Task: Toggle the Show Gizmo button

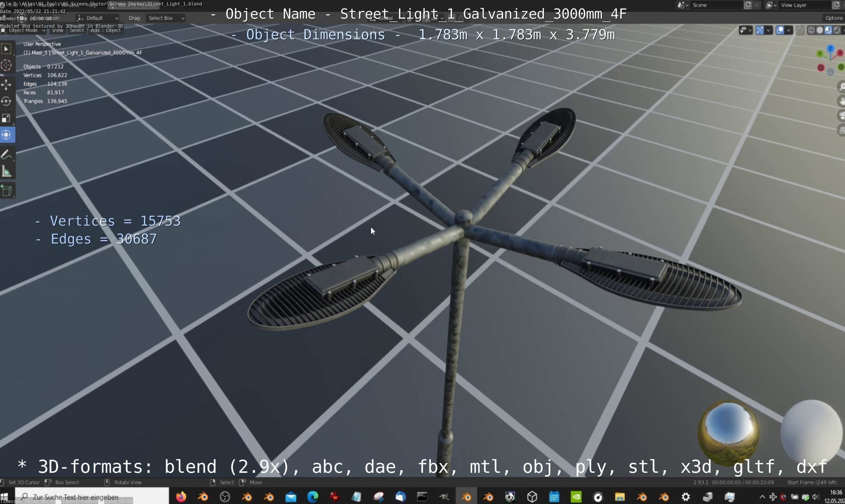Action: pyautogui.click(x=760, y=30)
